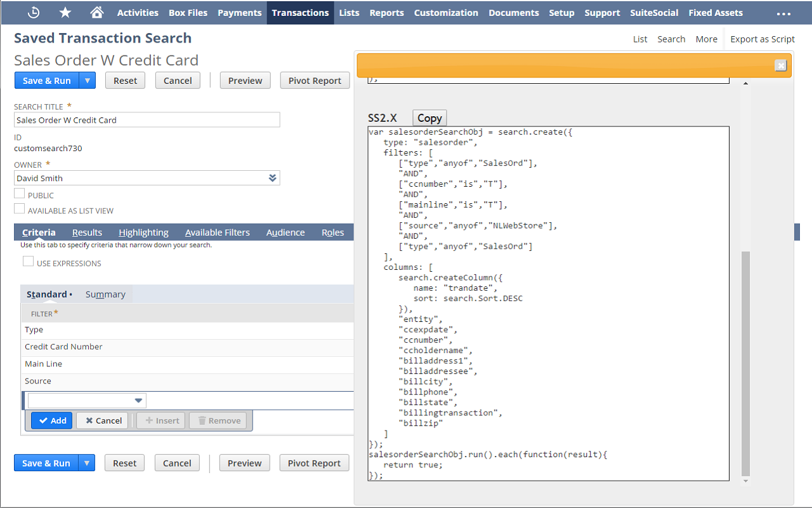Viewport: 812px width, 508px height.
Task: Copy the SS2.X script code
Action: point(429,117)
